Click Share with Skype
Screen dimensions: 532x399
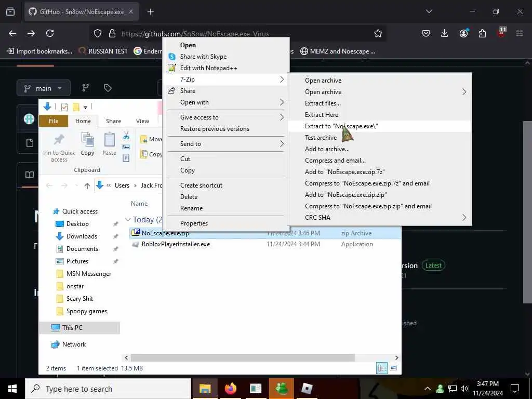pos(226,57)
